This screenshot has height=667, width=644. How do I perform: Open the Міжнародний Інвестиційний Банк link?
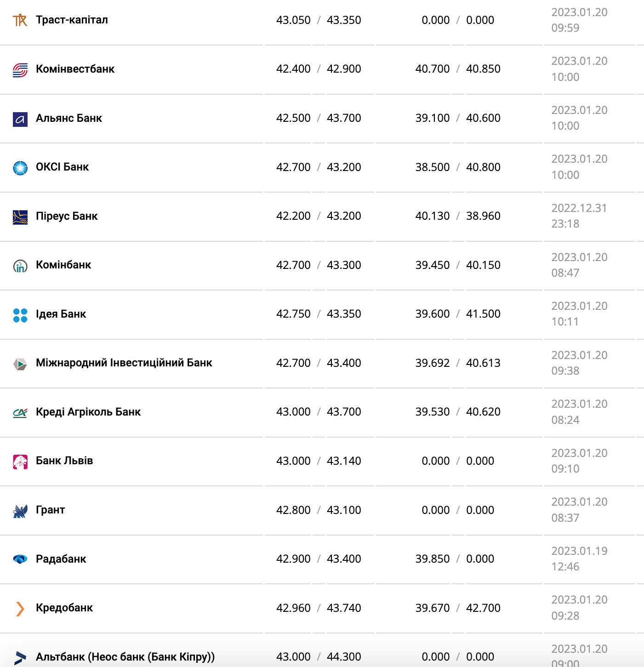[x=124, y=363]
